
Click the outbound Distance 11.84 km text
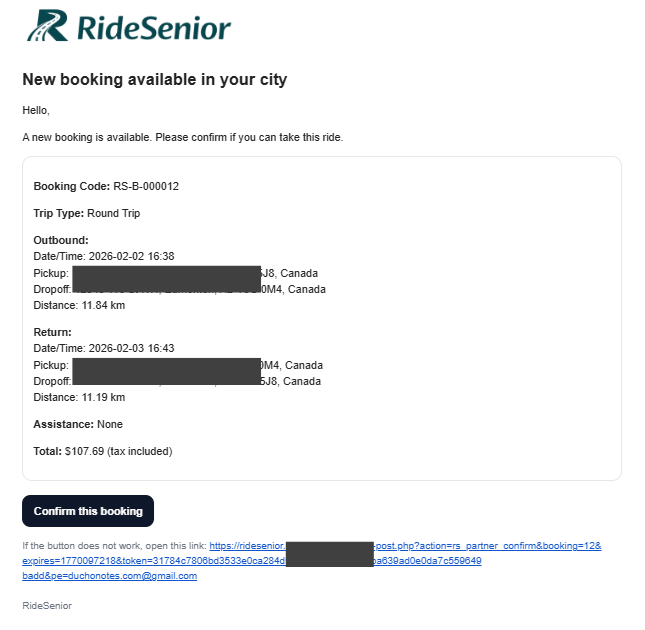tap(79, 305)
